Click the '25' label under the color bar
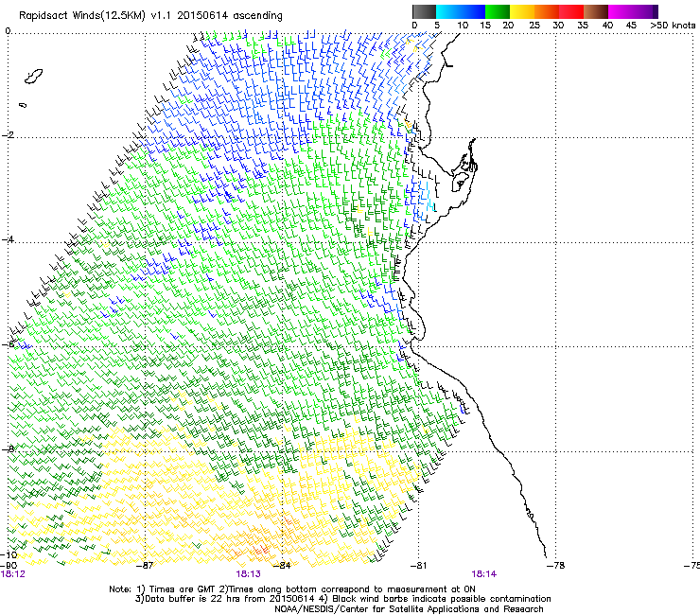The width and height of the screenshot is (700, 615). click(534, 26)
